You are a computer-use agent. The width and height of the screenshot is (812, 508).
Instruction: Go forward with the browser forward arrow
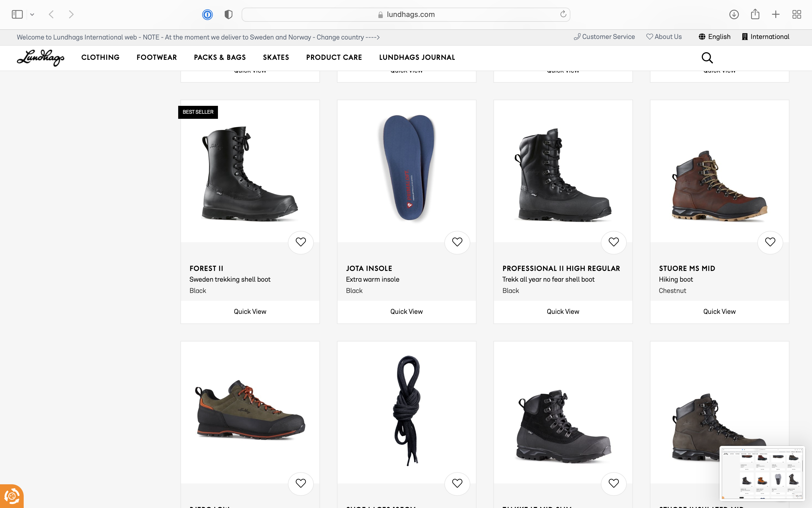pos(71,14)
